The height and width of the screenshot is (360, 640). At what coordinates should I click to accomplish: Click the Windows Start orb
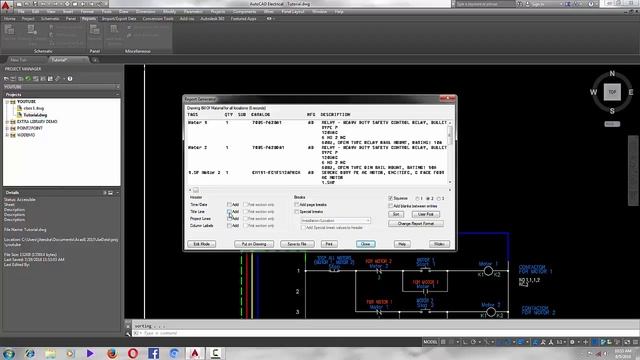(9, 353)
